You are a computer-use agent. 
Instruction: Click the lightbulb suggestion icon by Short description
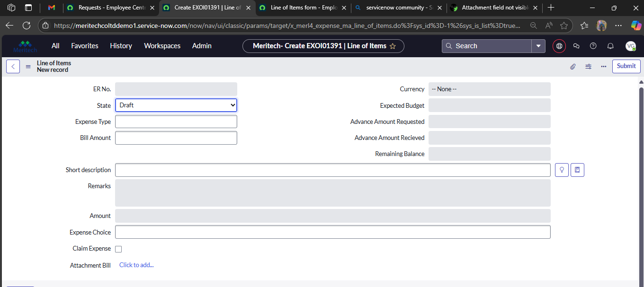pyautogui.click(x=562, y=170)
